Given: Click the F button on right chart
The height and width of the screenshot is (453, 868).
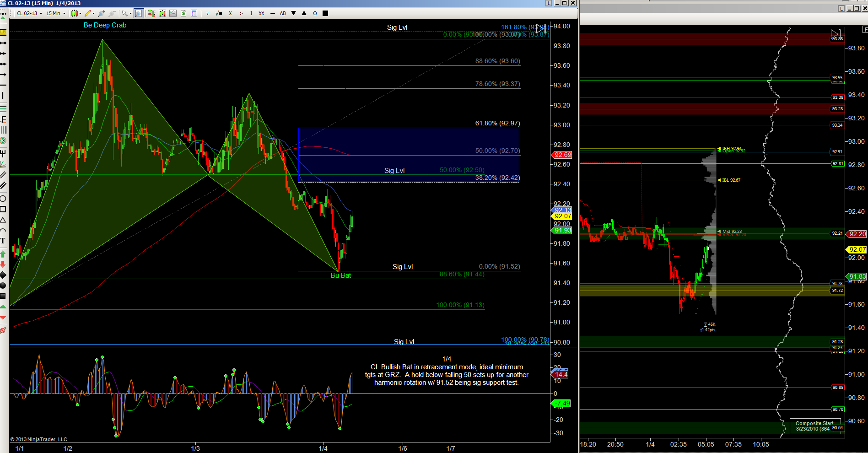Looking at the screenshot, I should point(865,29).
